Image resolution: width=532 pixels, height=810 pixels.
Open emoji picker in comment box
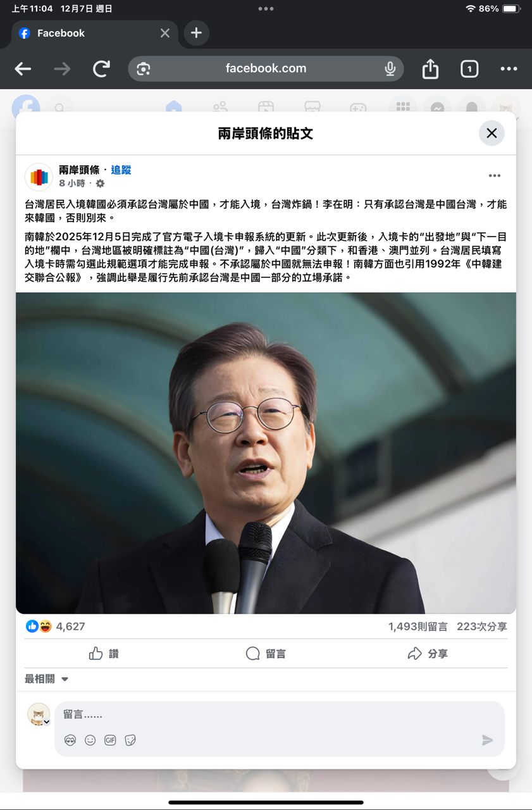(90, 740)
